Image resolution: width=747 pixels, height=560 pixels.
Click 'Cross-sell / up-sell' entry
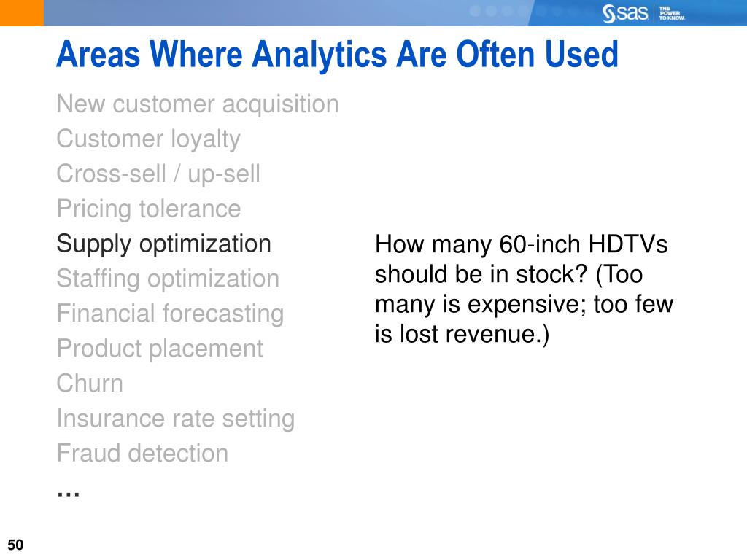point(158,174)
